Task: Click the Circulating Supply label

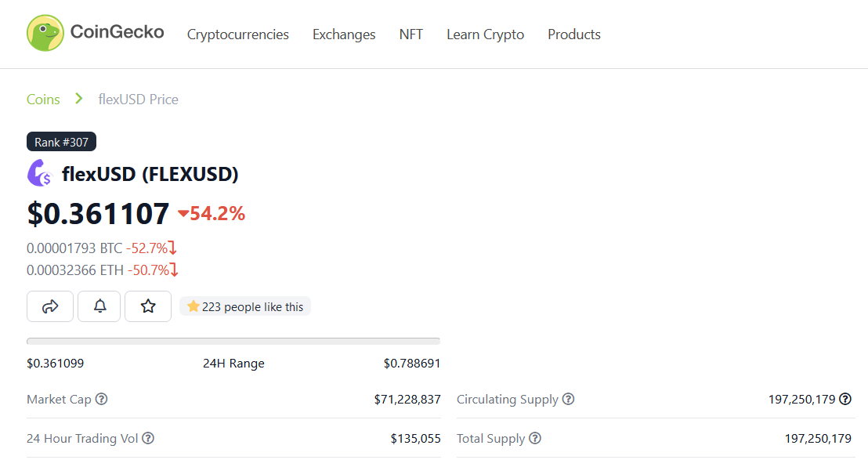Action: (508, 400)
